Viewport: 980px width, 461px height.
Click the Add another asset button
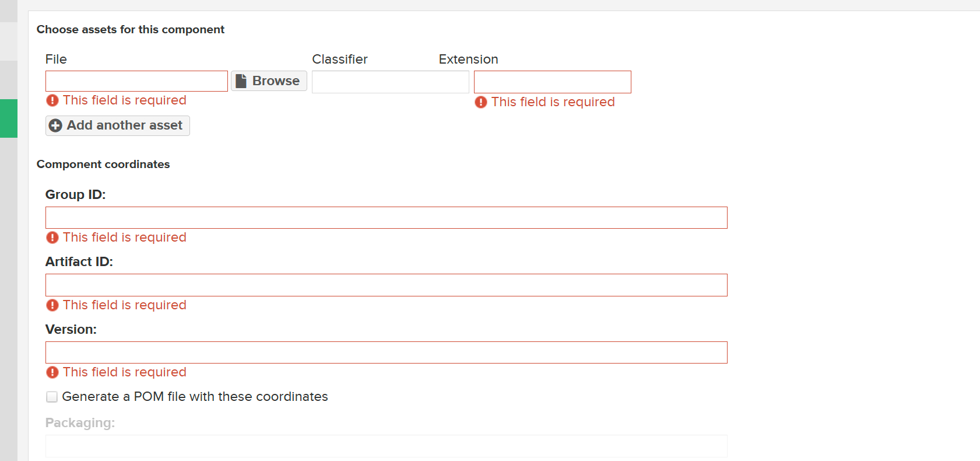click(x=118, y=125)
